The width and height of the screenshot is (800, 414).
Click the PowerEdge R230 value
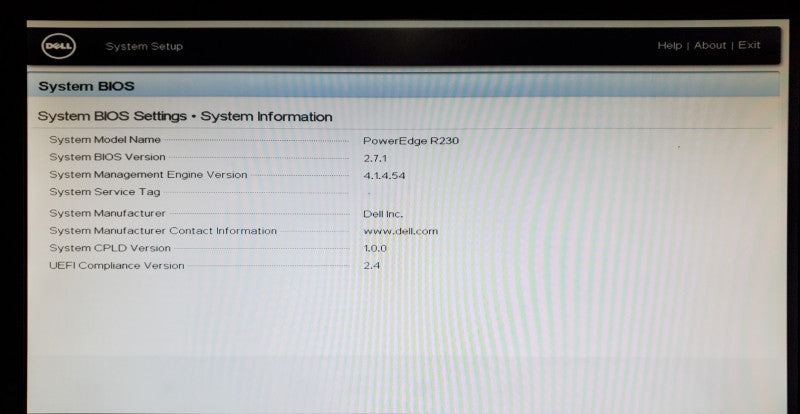coord(411,140)
